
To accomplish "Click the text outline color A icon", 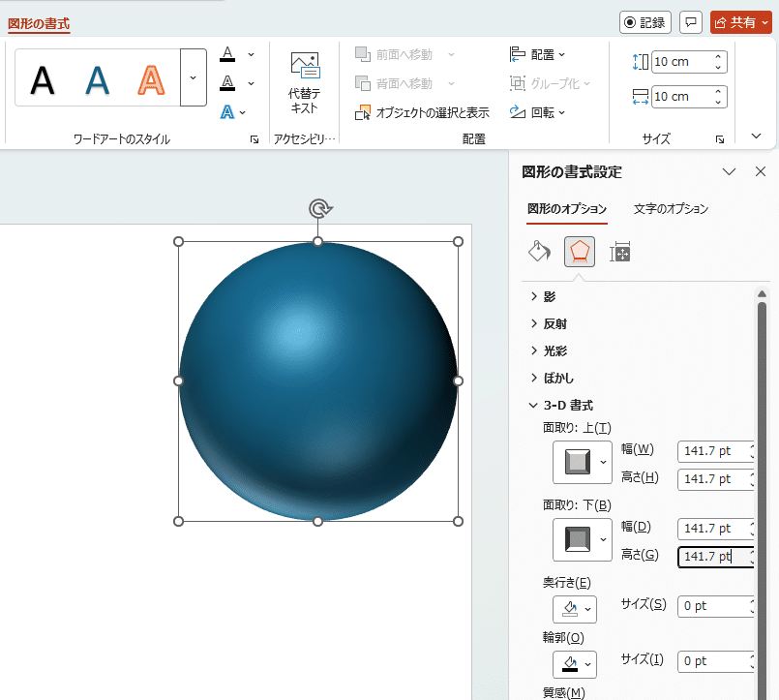I will click(x=227, y=83).
